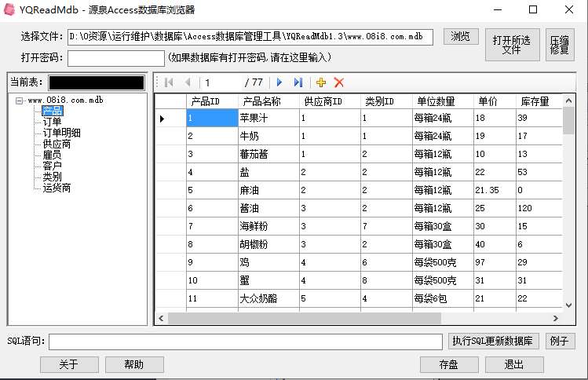The height and width of the screenshot is (380, 588).
Task: Add new record yellow plus icon
Action: (321, 82)
